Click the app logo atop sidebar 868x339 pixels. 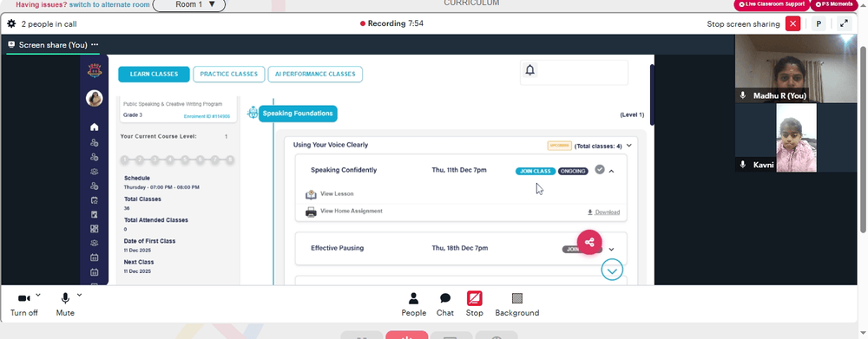pos(95,70)
